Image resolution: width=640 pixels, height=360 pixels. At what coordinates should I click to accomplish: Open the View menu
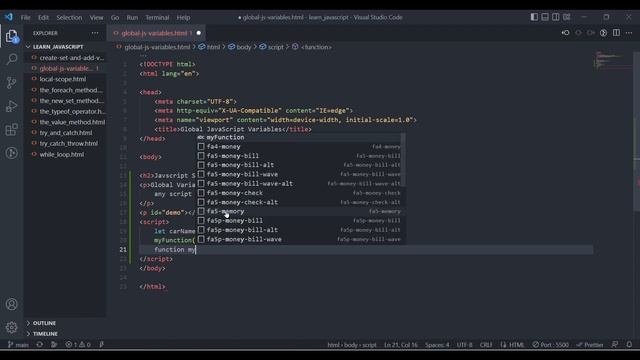(x=96, y=17)
